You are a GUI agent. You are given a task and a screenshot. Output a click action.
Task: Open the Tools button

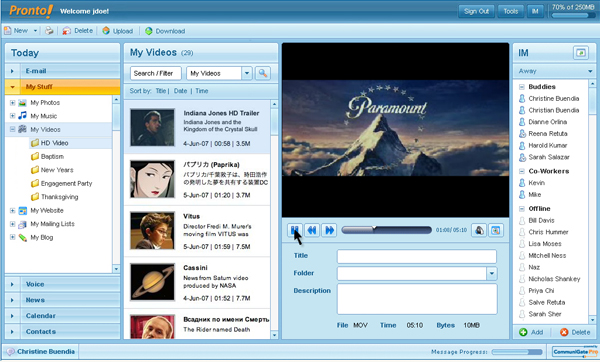coord(510,11)
